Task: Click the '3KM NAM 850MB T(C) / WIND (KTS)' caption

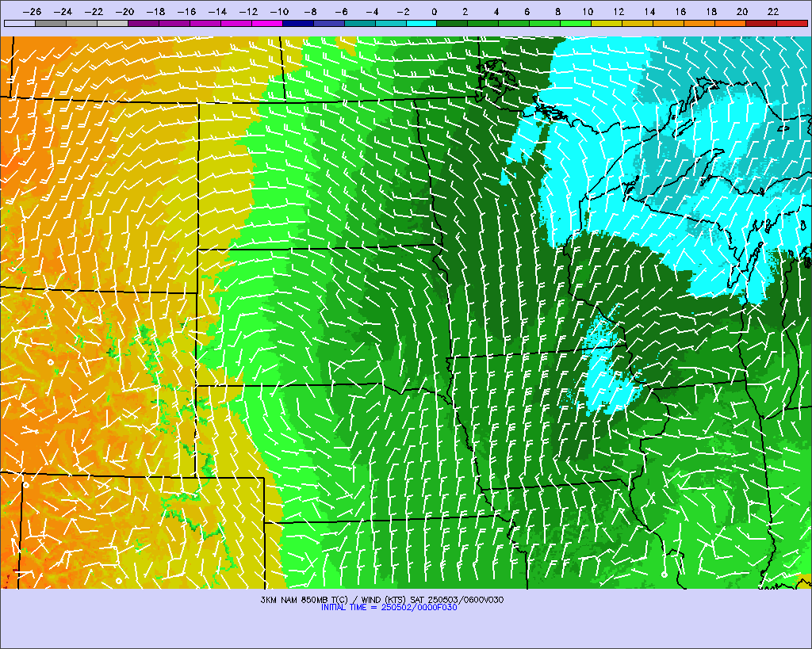Action: click(334, 600)
